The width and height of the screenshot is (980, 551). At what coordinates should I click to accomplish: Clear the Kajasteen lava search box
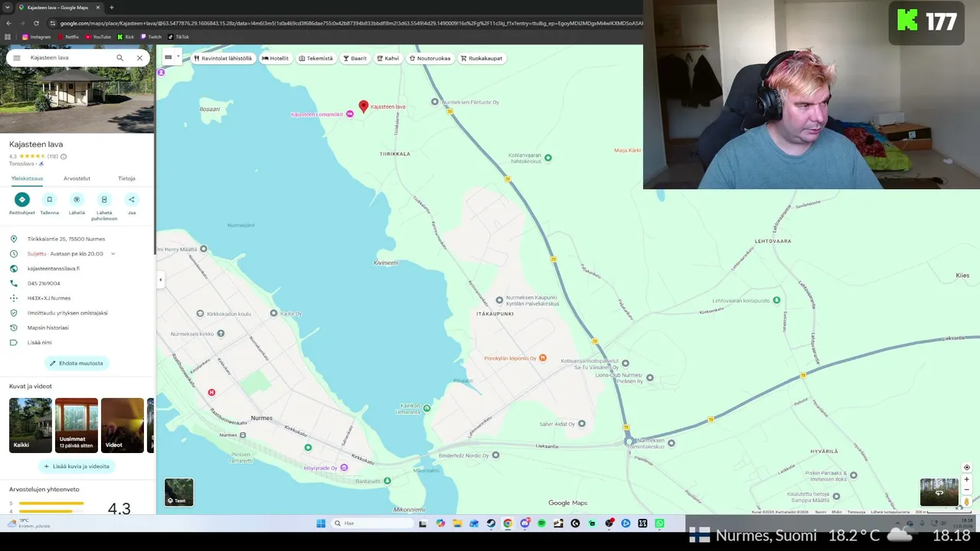tap(139, 58)
